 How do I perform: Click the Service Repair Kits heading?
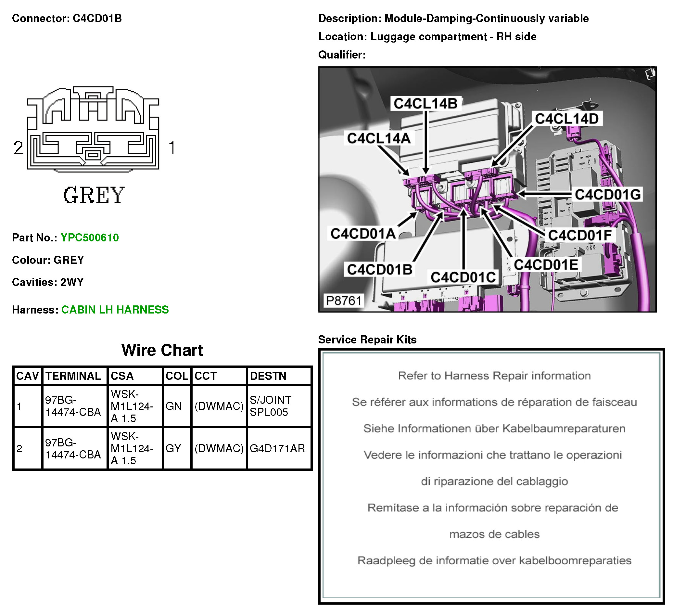(x=367, y=340)
